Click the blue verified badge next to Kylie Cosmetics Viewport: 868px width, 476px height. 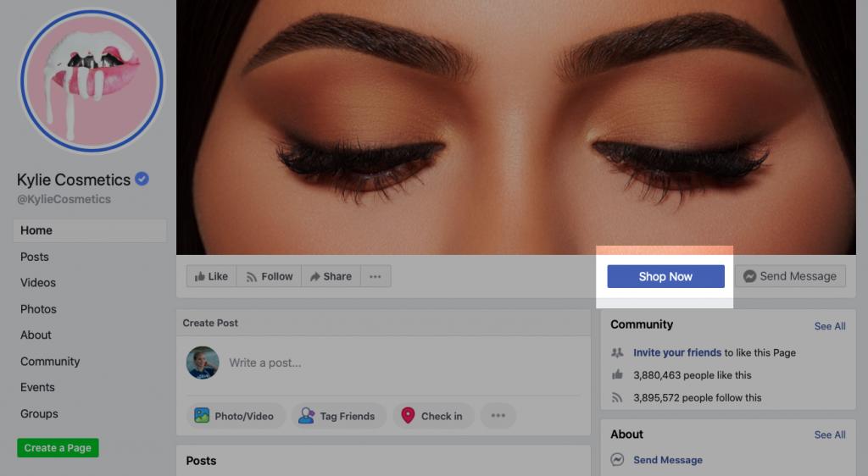142,179
